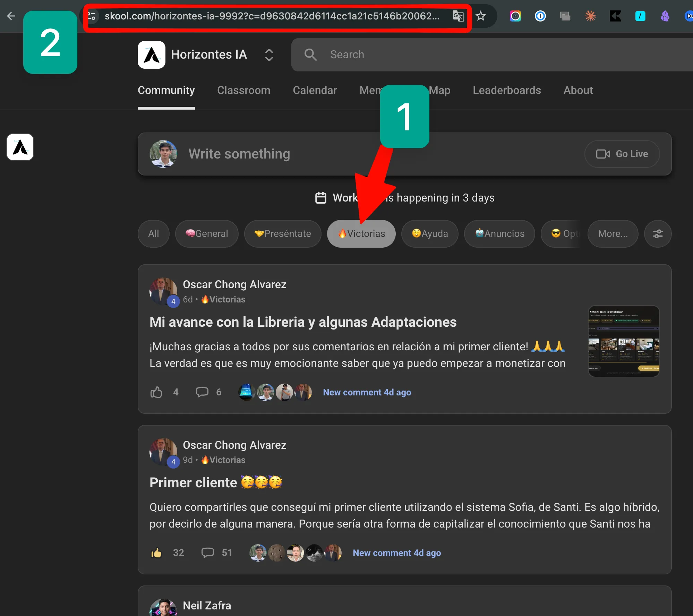Click the cyan slash extension icon
Viewport: 693px width, 616px height.
[640, 16]
